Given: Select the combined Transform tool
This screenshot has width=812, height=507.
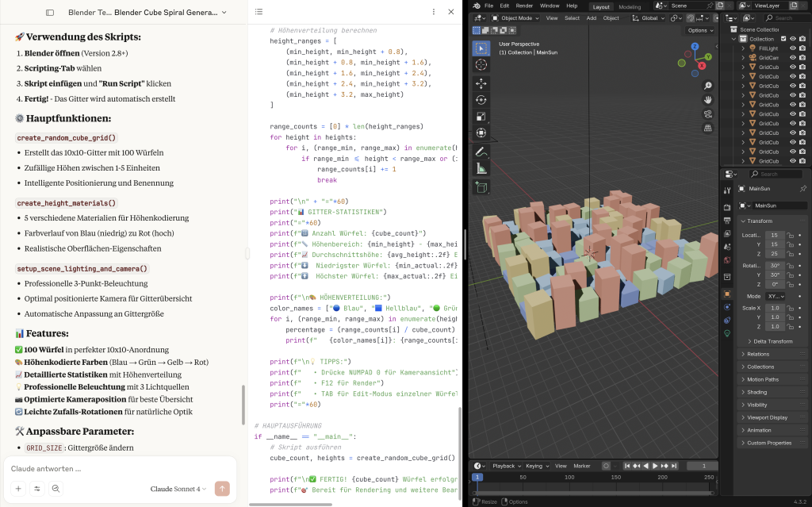Looking at the screenshot, I should [481, 133].
